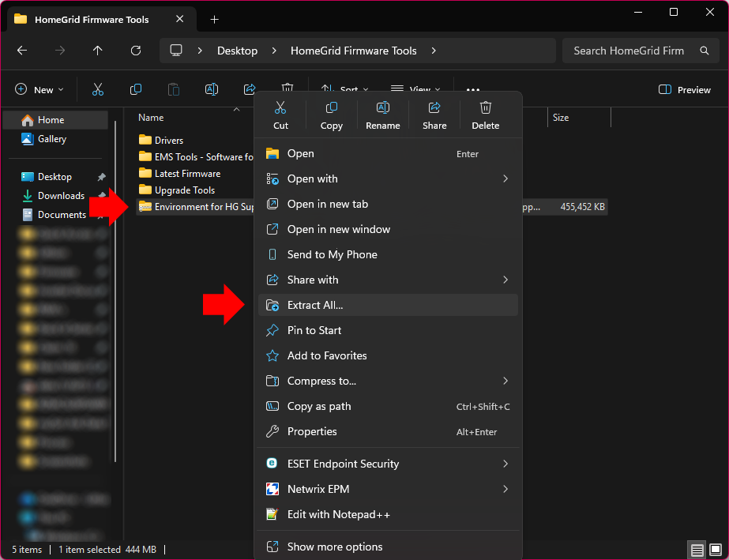Select Environment for HG Sup zip file

click(x=195, y=206)
